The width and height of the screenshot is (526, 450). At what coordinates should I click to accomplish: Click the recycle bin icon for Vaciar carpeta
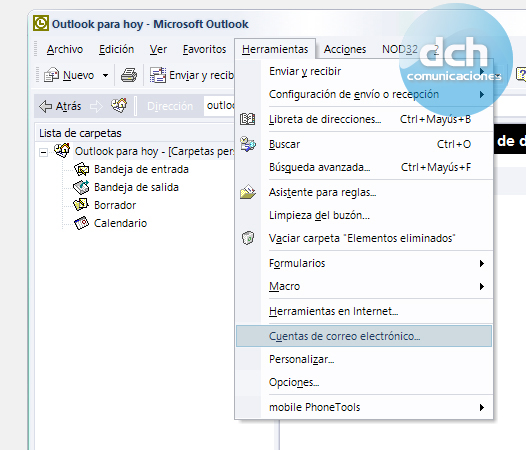(248, 238)
